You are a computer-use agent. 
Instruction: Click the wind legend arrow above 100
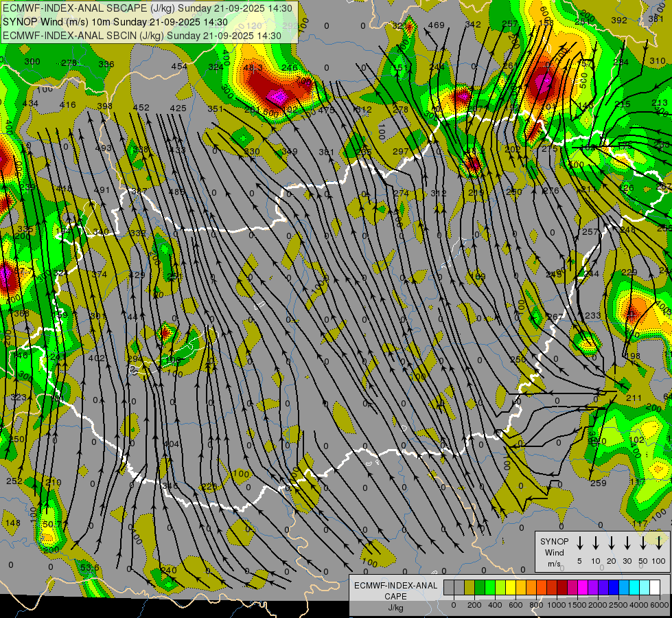pos(659,542)
